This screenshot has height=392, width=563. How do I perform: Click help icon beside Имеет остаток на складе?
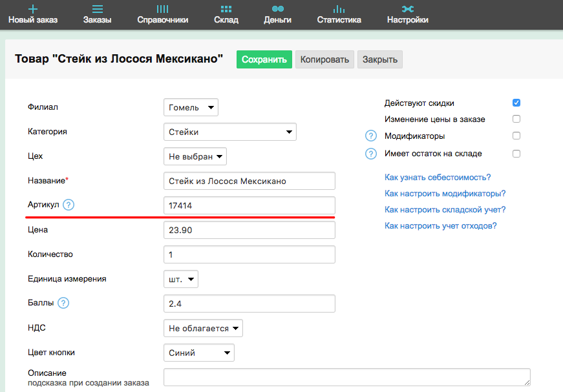[x=371, y=154]
